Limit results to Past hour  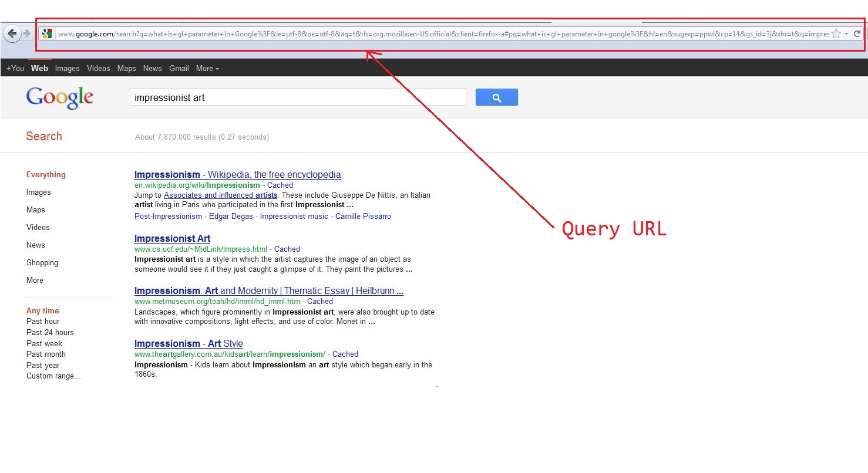[43, 322]
